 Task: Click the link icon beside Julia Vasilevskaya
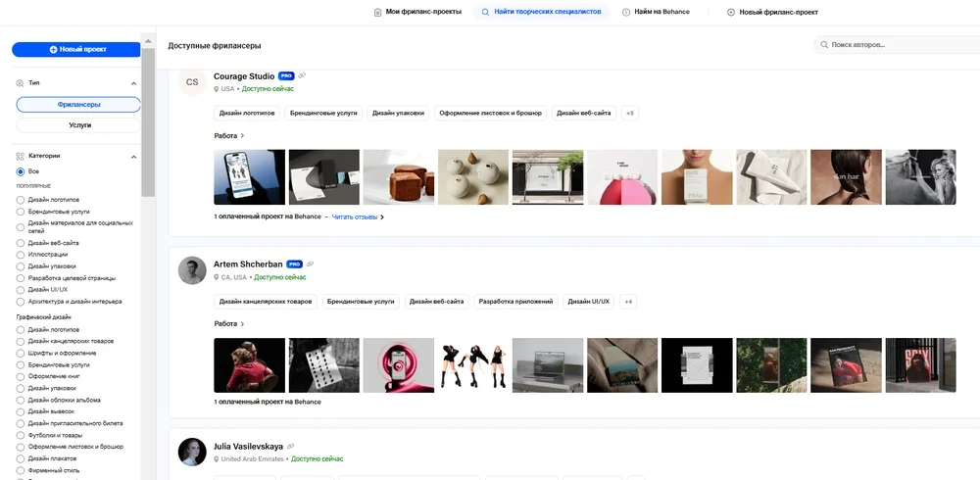[x=291, y=447]
